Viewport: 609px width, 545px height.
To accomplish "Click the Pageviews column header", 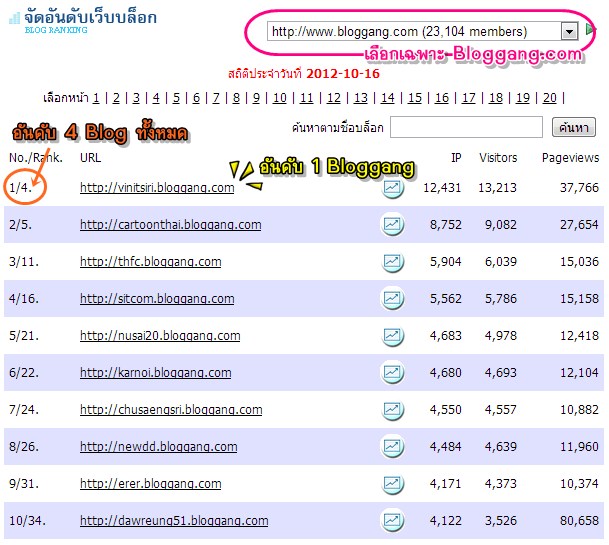I will 570,158.
